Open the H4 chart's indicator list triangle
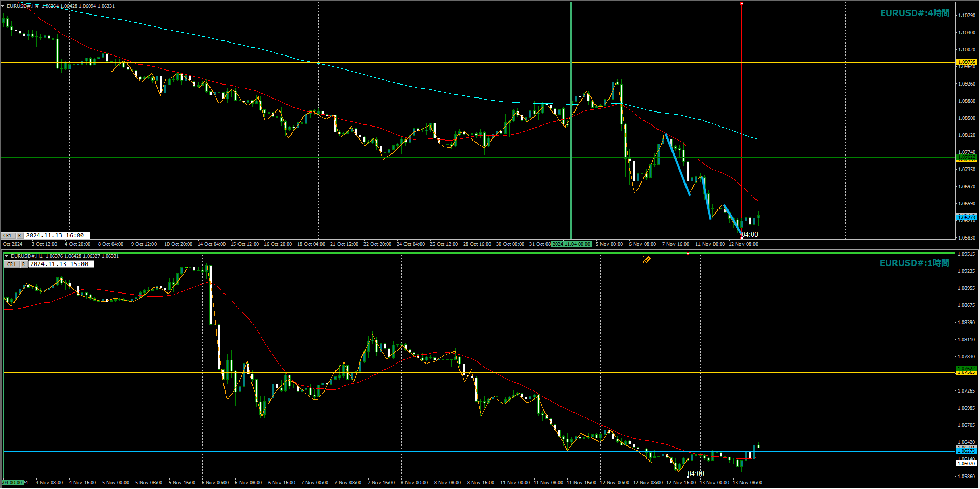This screenshot has height=489, width=980. coord(3,6)
